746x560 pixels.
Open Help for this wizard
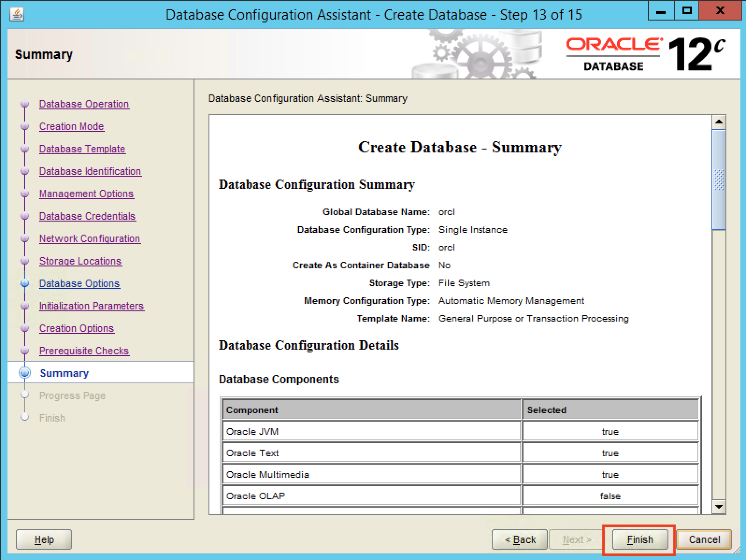[44, 539]
